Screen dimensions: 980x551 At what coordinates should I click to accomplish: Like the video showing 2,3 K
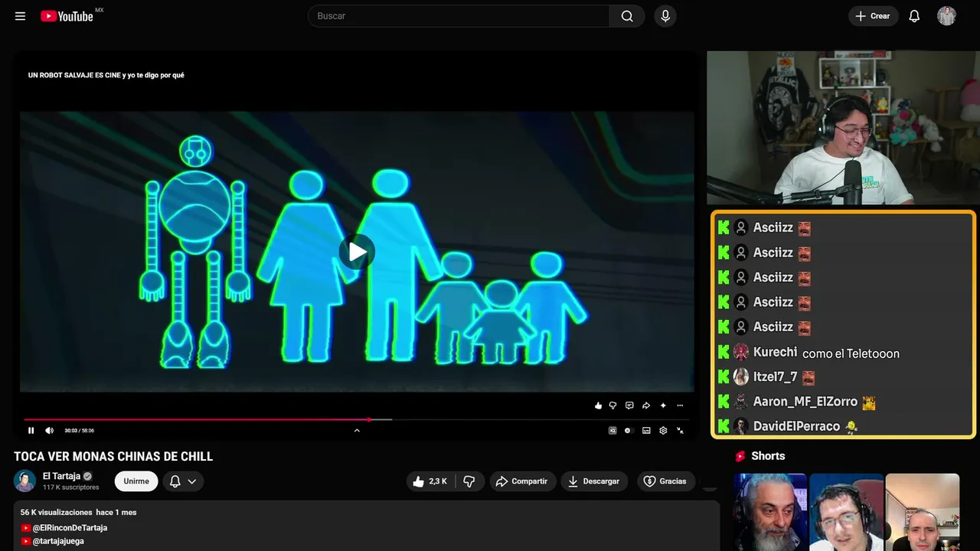point(430,481)
